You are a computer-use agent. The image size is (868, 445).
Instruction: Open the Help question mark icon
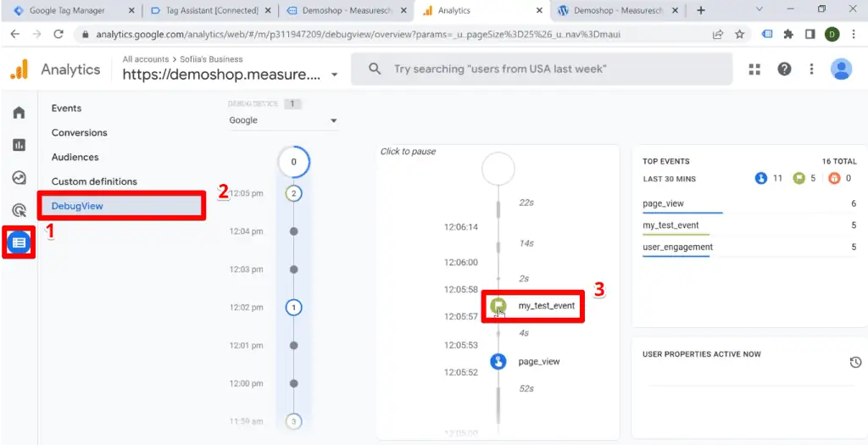click(784, 70)
